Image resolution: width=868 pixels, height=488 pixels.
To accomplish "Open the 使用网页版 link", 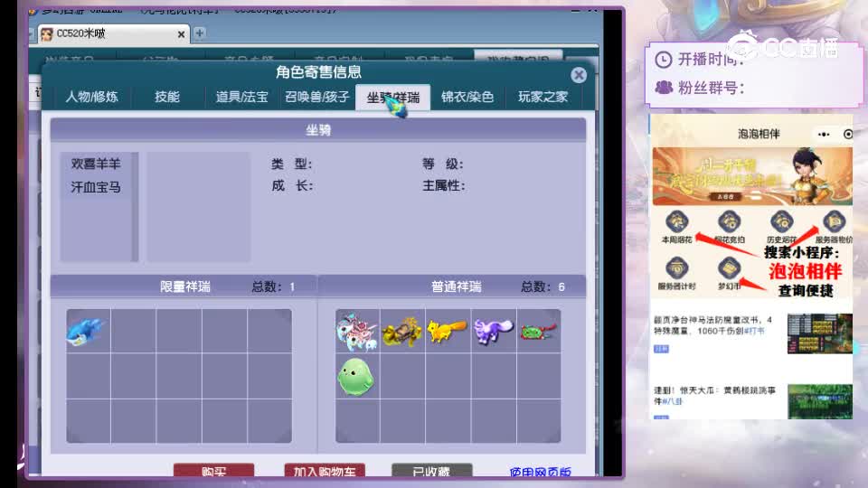I will pyautogui.click(x=541, y=472).
